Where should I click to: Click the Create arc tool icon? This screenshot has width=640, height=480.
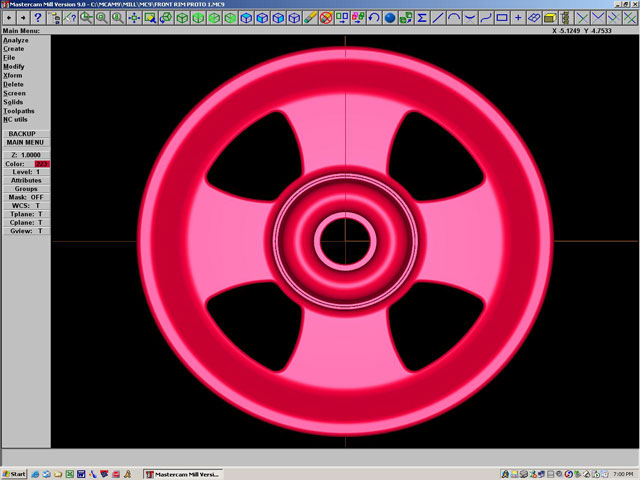coord(454,18)
